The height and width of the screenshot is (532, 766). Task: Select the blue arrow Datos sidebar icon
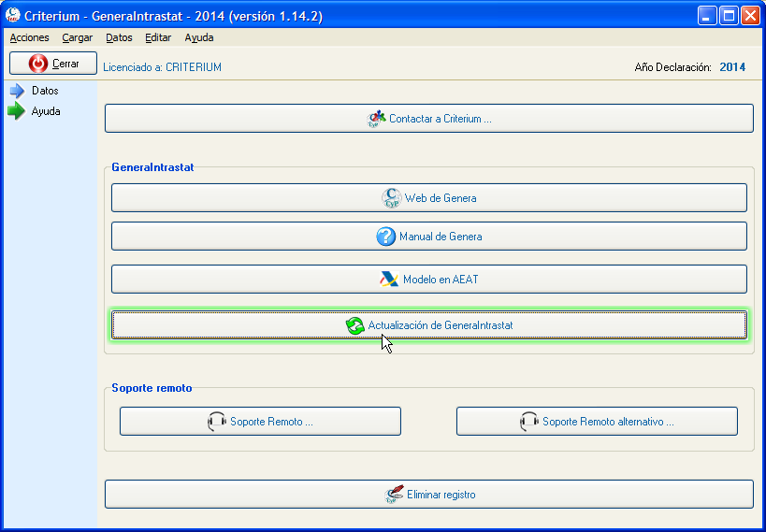(17, 91)
